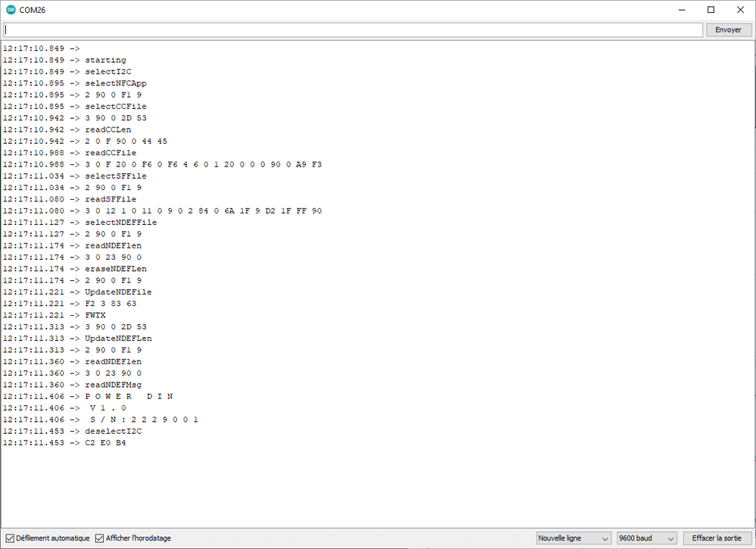Click the 'V 1 . 0' version line
Screen dimensions: 756x549
(x=64, y=407)
